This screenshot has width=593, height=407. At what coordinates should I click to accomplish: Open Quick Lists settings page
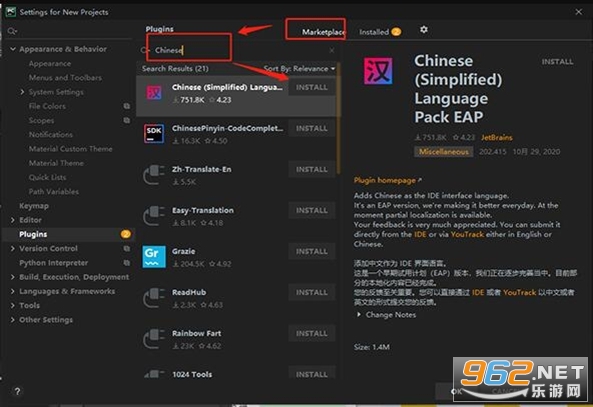click(x=47, y=177)
